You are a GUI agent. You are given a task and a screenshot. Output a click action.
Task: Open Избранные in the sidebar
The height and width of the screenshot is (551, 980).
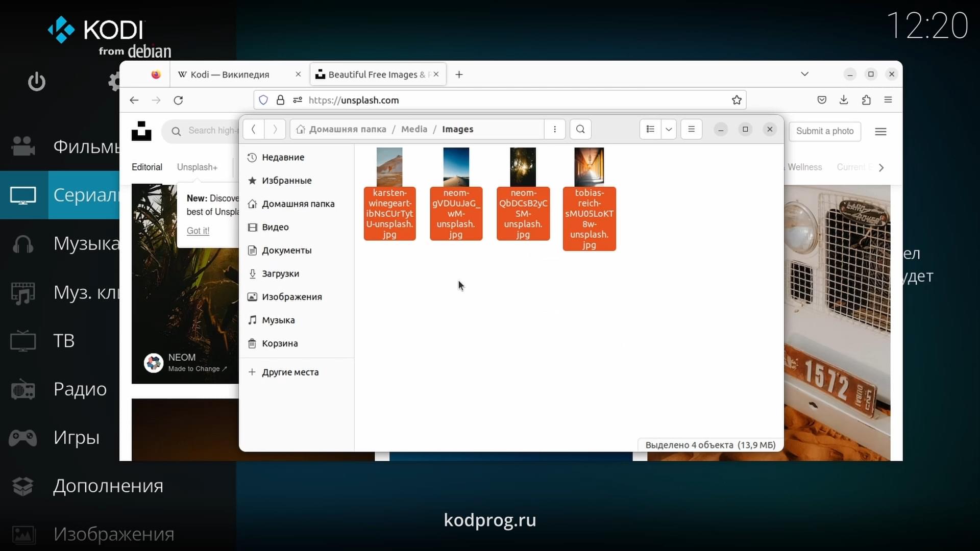297,181
